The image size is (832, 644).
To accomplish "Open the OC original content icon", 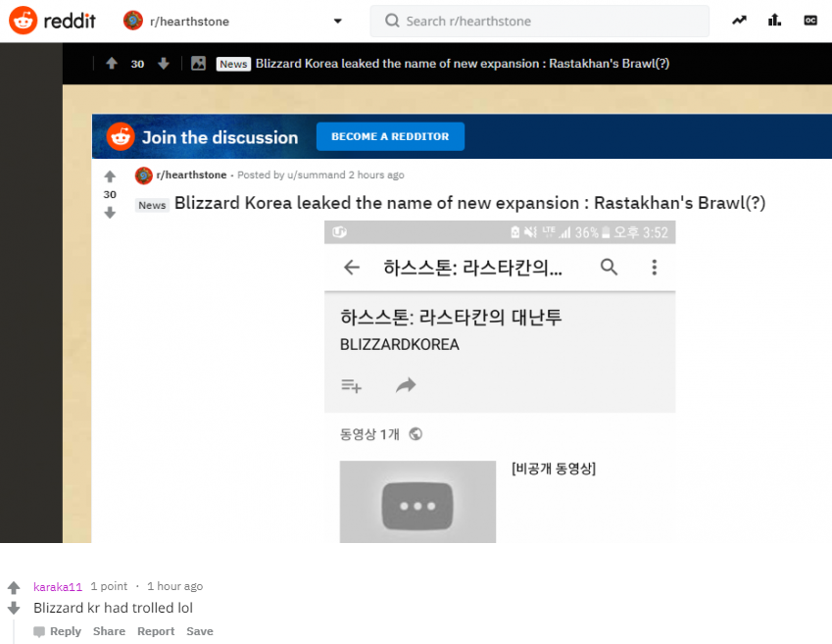I will coord(810,21).
